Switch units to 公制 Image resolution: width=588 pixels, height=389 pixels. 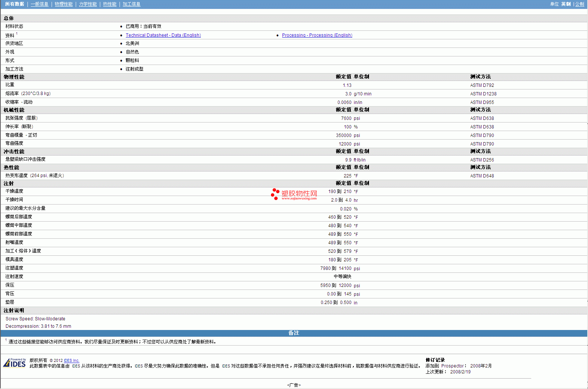tap(579, 4)
